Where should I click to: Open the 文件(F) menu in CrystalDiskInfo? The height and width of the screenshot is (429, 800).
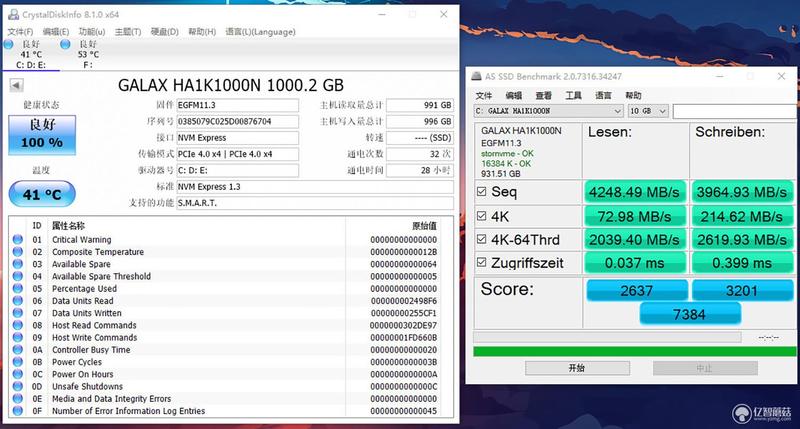click(20, 32)
